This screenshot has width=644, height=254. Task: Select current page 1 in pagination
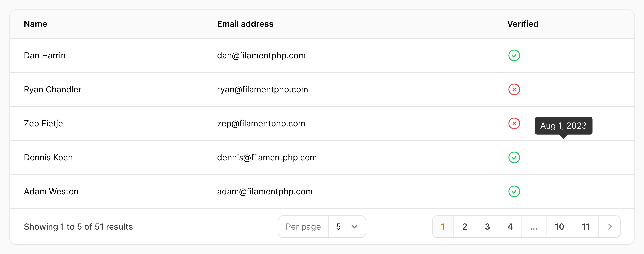pos(443,227)
